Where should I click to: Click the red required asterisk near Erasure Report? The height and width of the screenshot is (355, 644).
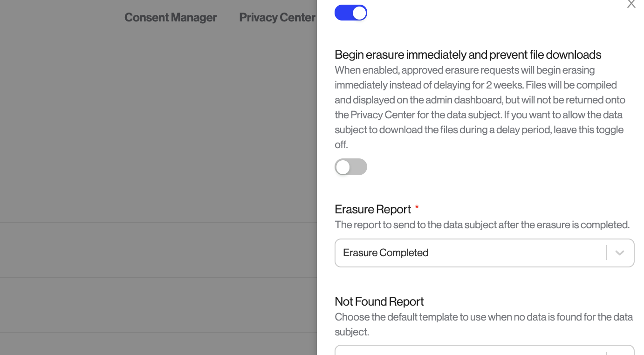[x=417, y=208]
